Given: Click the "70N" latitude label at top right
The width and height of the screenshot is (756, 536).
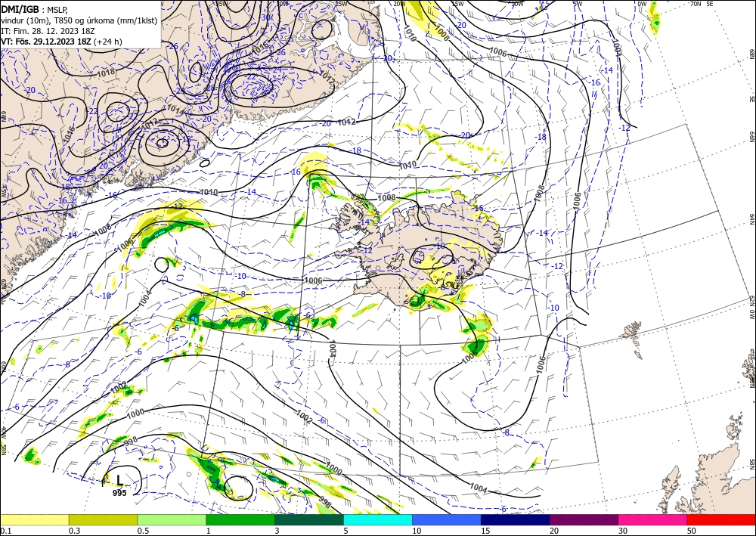Looking at the screenshot, I should pos(696,4).
